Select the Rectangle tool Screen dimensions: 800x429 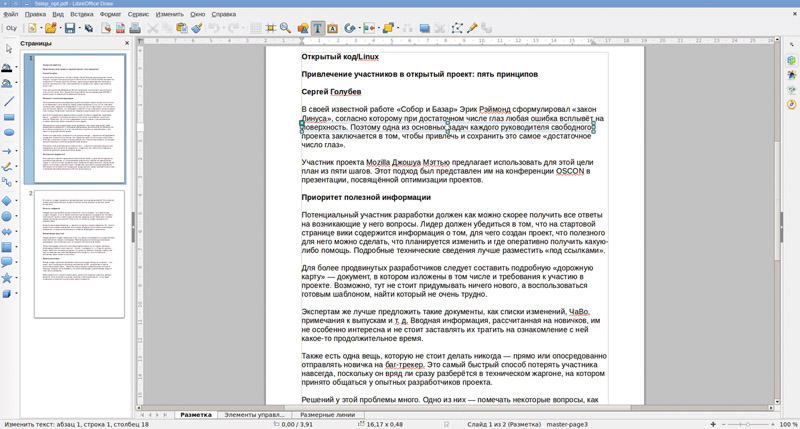(8, 117)
